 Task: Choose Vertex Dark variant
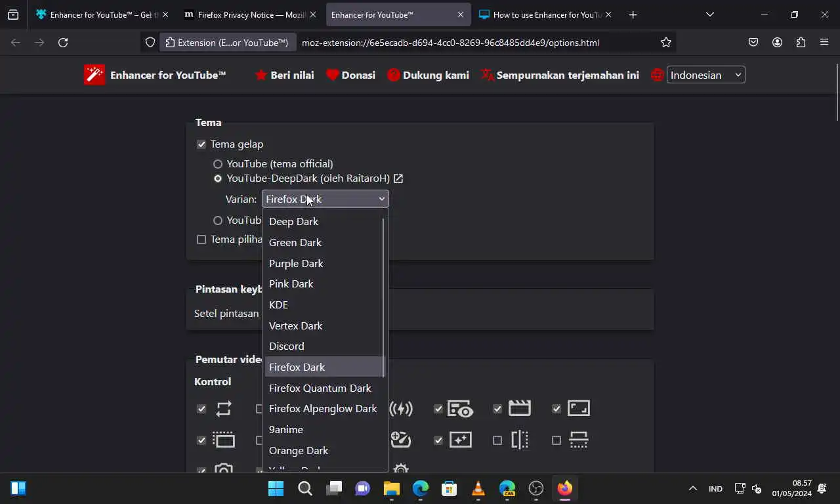pyautogui.click(x=324, y=325)
